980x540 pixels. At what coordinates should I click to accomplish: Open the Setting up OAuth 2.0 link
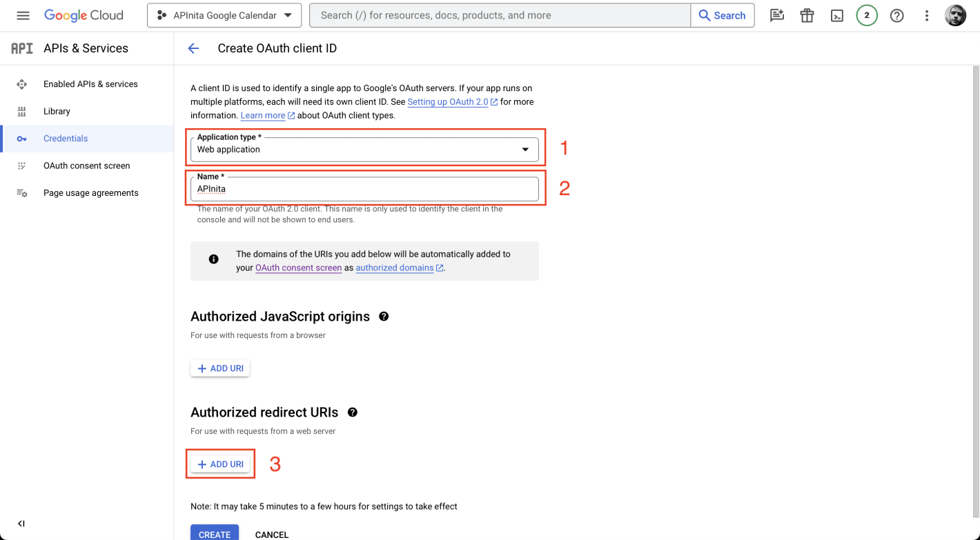(x=448, y=101)
